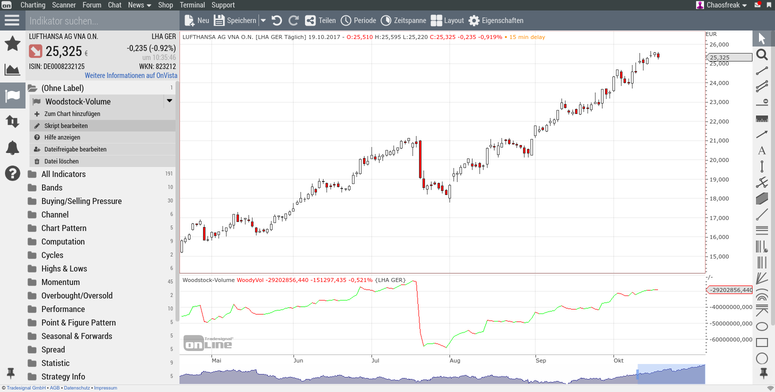Redo the last undone action

(294, 20)
